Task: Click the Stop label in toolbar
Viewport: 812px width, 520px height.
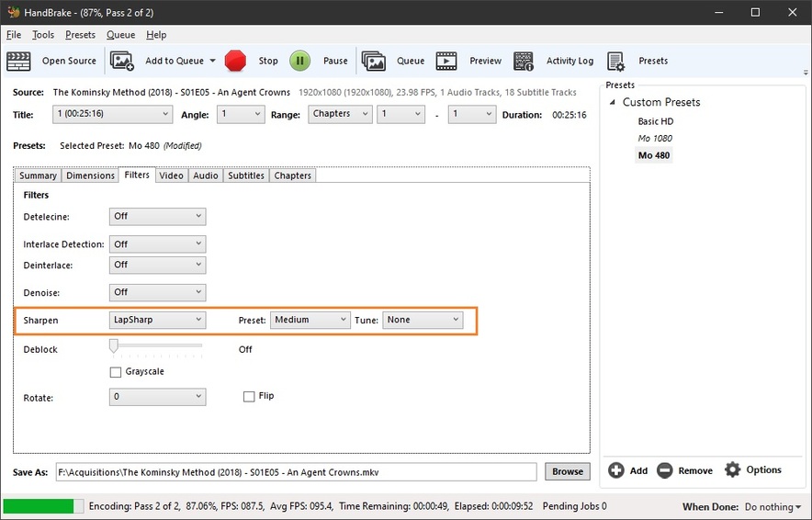Action: tap(268, 61)
